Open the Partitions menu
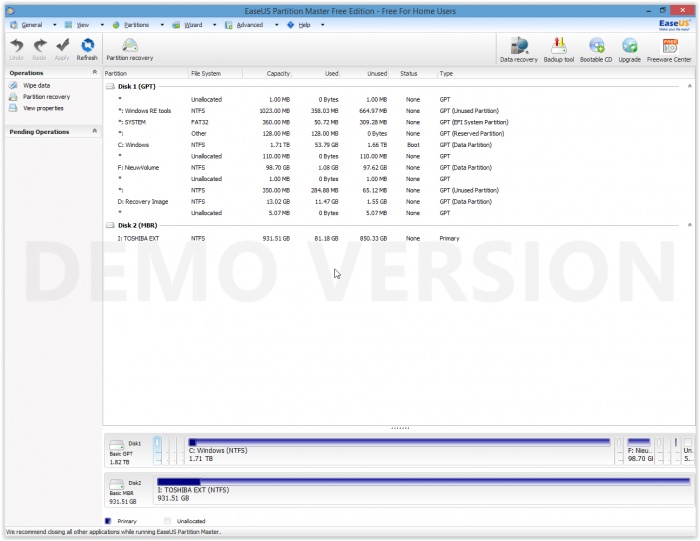This screenshot has width=700, height=541. pyautogui.click(x=136, y=25)
